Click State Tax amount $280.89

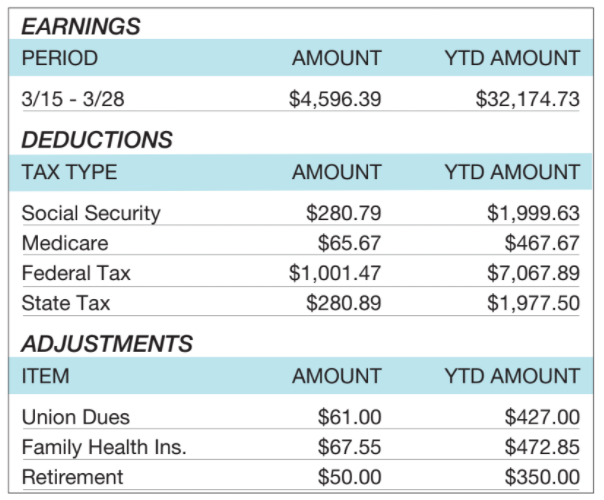(x=343, y=303)
